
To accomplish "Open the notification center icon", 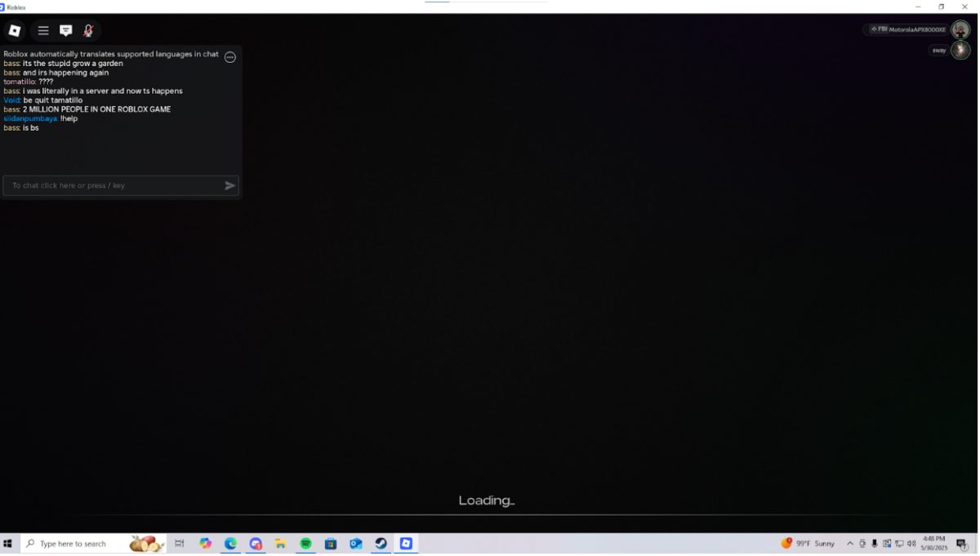I will coord(962,545).
